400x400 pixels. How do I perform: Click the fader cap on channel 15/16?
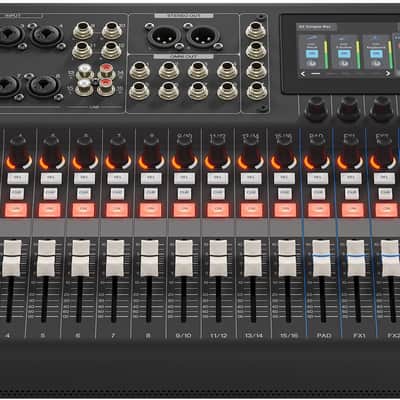[287, 258]
